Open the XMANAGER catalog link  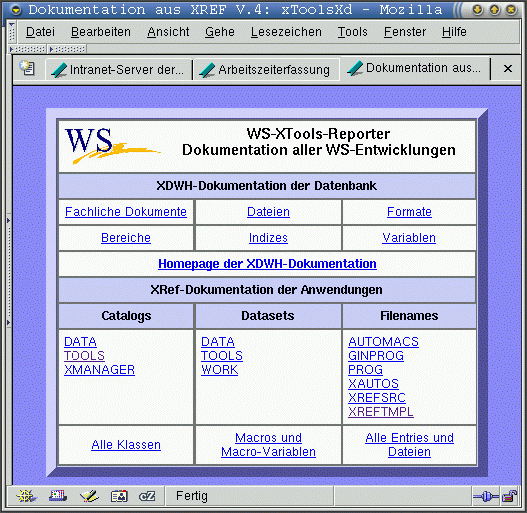coord(99,370)
